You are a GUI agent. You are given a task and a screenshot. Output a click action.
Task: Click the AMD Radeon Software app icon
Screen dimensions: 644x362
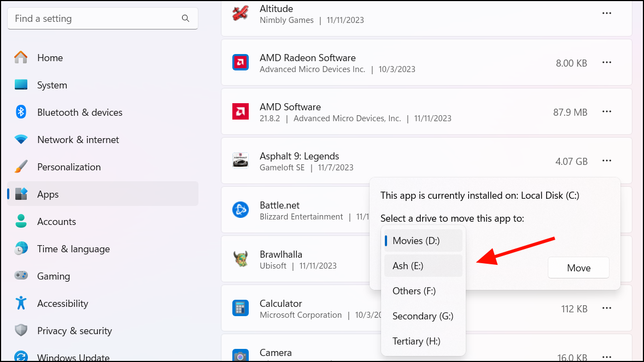[x=240, y=62]
